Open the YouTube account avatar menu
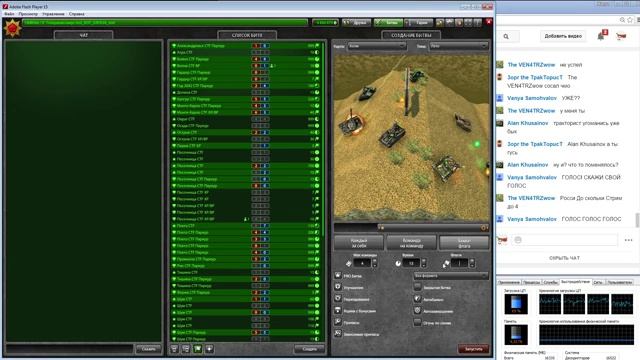The width and height of the screenshot is (640, 360). click(x=621, y=36)
